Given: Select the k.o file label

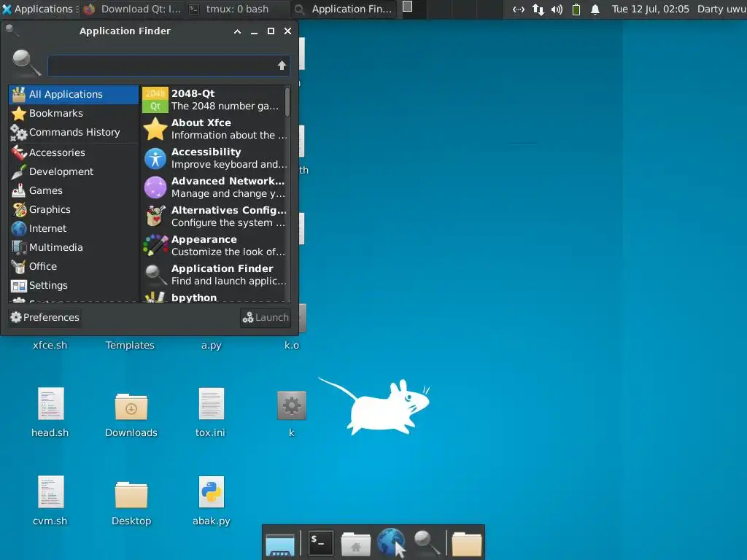Looking at the screenshot, I should (292, 345).
